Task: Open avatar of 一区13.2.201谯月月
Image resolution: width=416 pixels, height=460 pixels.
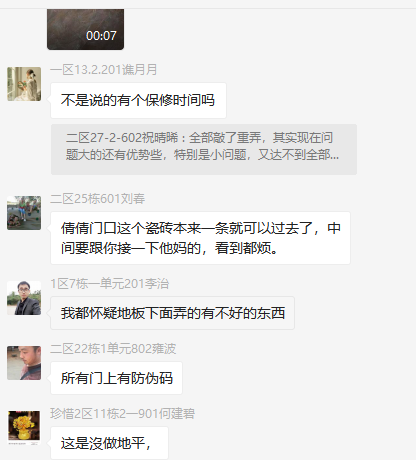Action: (x=24, y=84)
